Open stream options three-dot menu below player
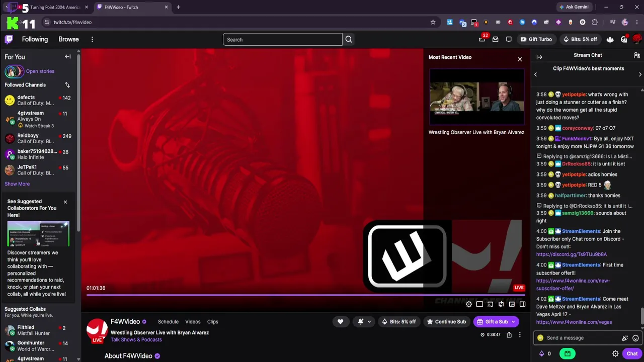Screen dimensions: 644x362 pyautogui.click(x=520, y=334)
